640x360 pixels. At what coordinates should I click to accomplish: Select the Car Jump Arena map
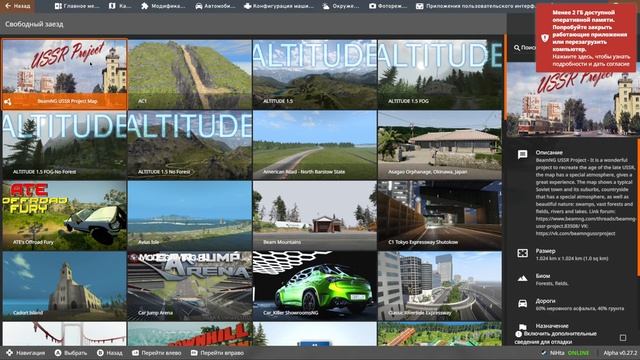190,286
